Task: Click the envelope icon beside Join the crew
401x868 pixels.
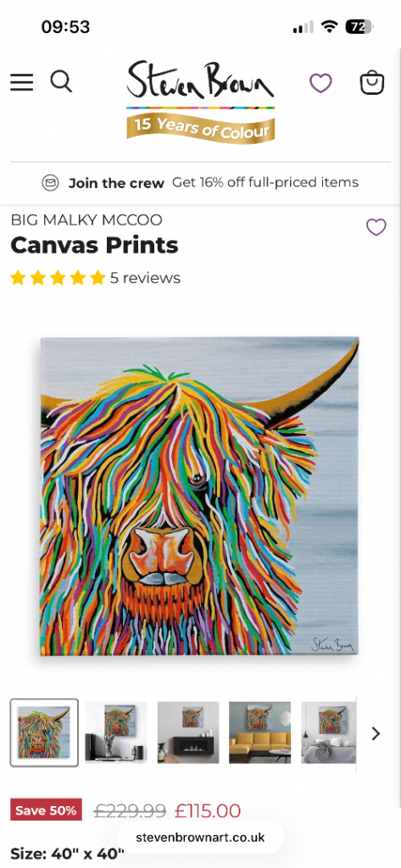Action: pyautogui.click(x=50, y=183)
